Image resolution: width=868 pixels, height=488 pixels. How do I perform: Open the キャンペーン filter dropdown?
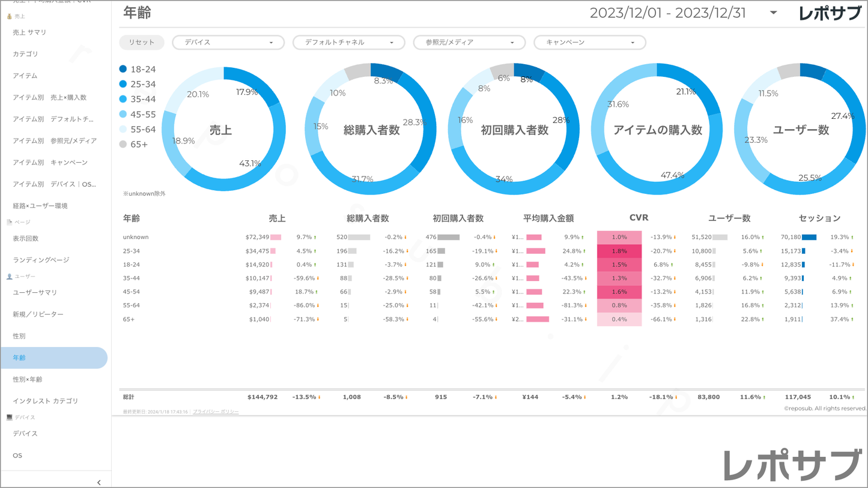[x=589, y=43]
